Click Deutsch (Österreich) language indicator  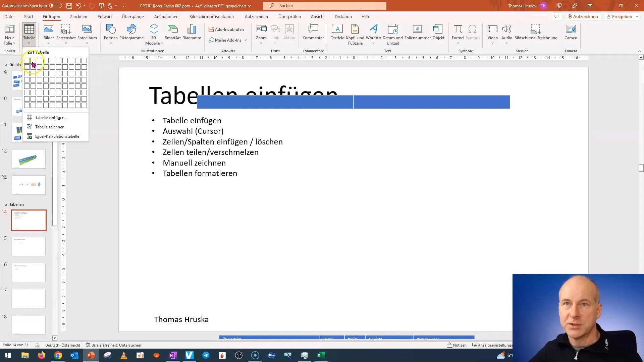click(x=63, y=345)
